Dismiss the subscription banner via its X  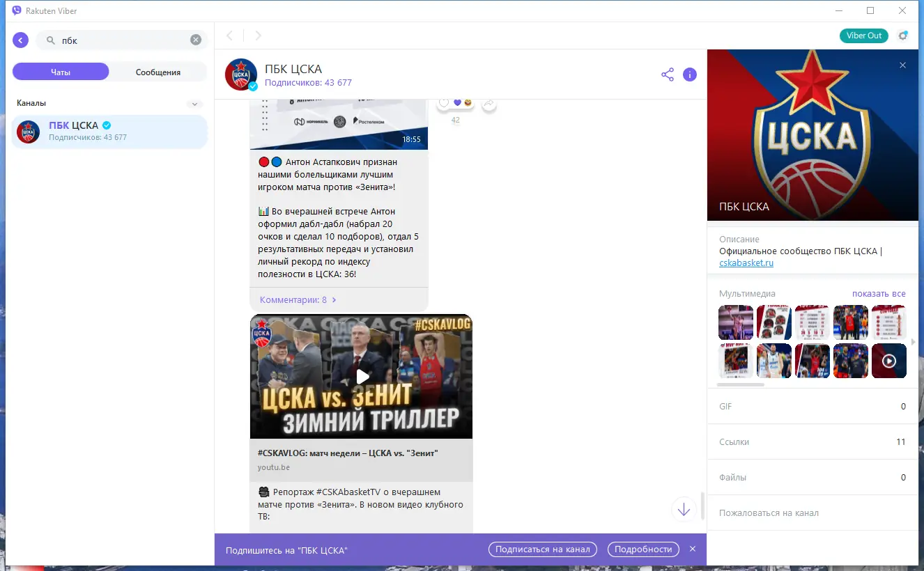pyautogui.click(x=692, y=549)
